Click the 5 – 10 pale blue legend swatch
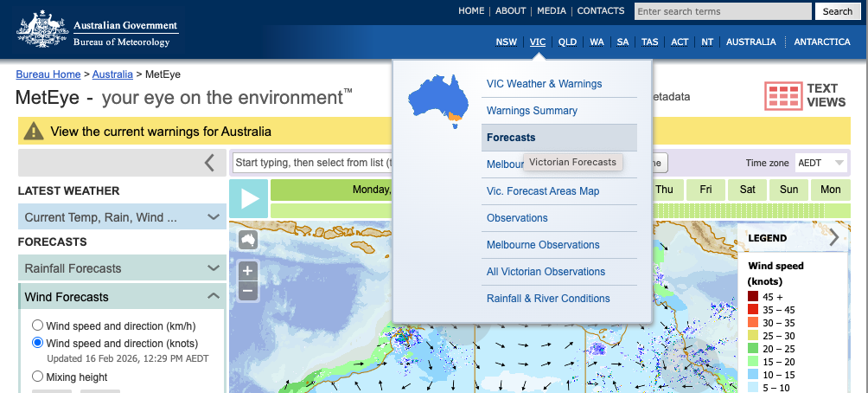The height and width of the screenshot is (393, 868). click(x=753, y=388)
